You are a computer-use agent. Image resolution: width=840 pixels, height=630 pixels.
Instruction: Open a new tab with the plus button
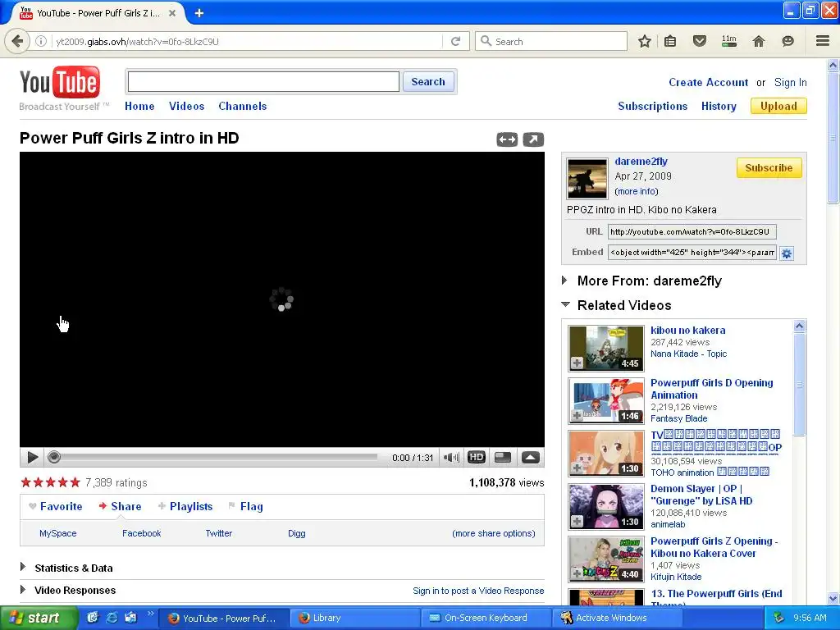[199, 13]
